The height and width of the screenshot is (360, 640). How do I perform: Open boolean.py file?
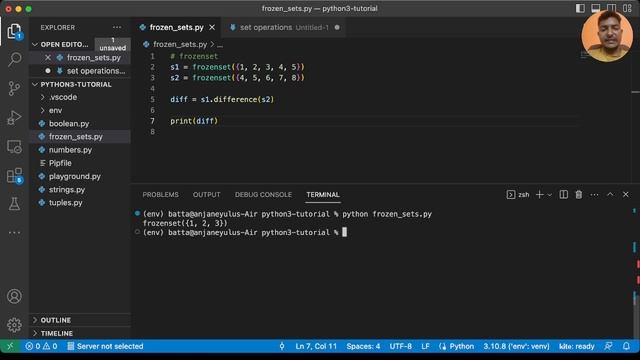69,124
